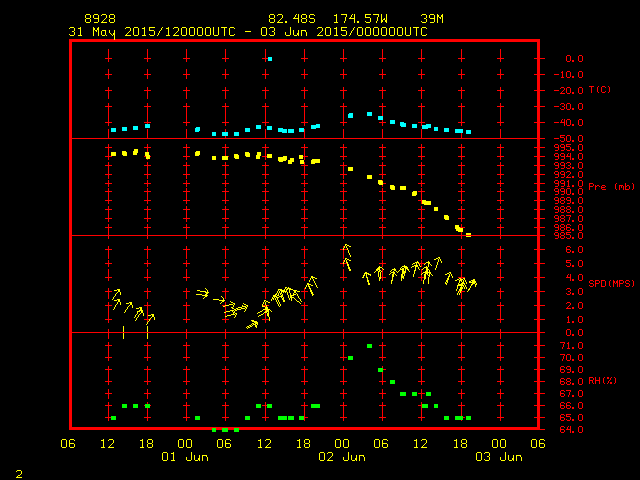The height and width of the screenshot is (480, 640).
Task: Click the 993.0 pressure label
Action: pos(569,166)
